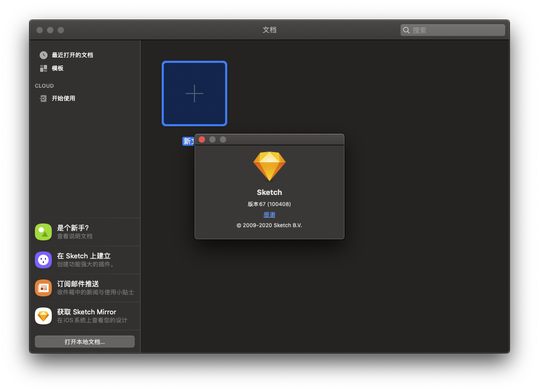Click the copyright text 2009-2020 Sketch B.V.

coord(269,226)
